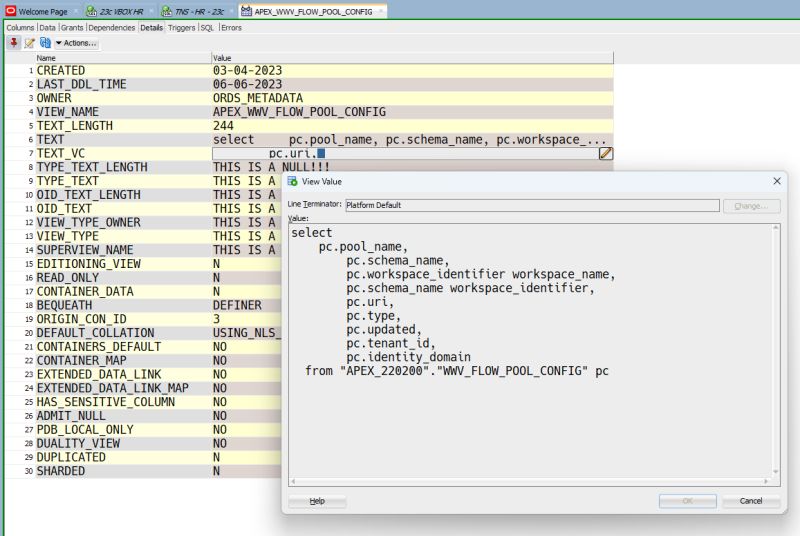Image resolution: width=800 pixels, height=536 pixels.
Task: Click the ORIGIN_CON_ID value 3
Action: coord(216,319)
